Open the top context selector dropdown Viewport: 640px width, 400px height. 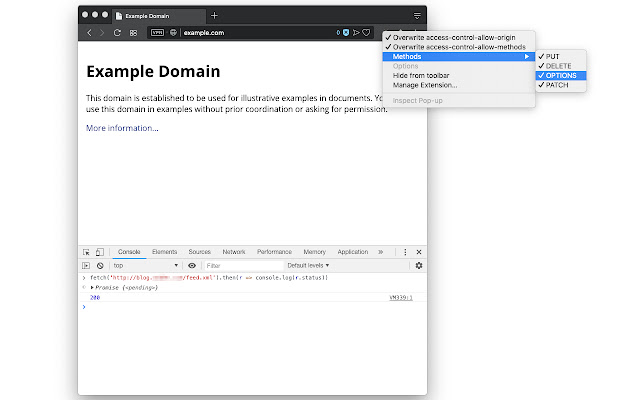pyautogui.click(x=145, y=266)
